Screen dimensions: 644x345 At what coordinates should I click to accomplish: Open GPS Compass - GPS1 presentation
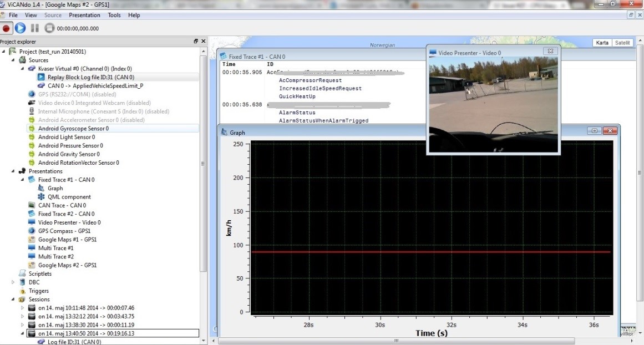(64, 231)
